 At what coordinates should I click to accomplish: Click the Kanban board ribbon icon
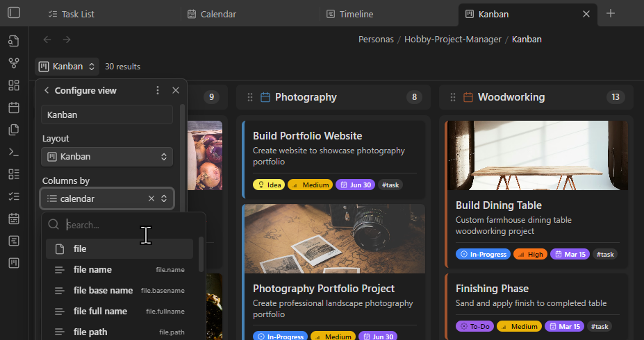(x=14, y=263)
